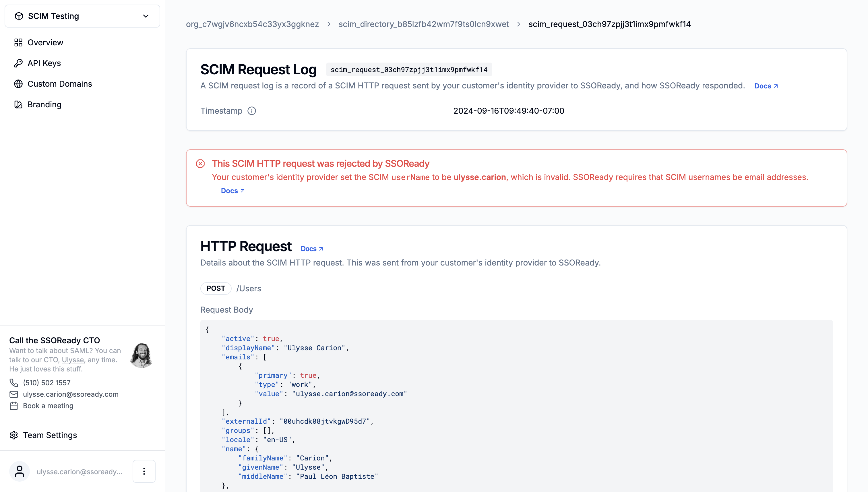Open the Overview dashboard icon
Screen dimensions: 868x492
19,42
